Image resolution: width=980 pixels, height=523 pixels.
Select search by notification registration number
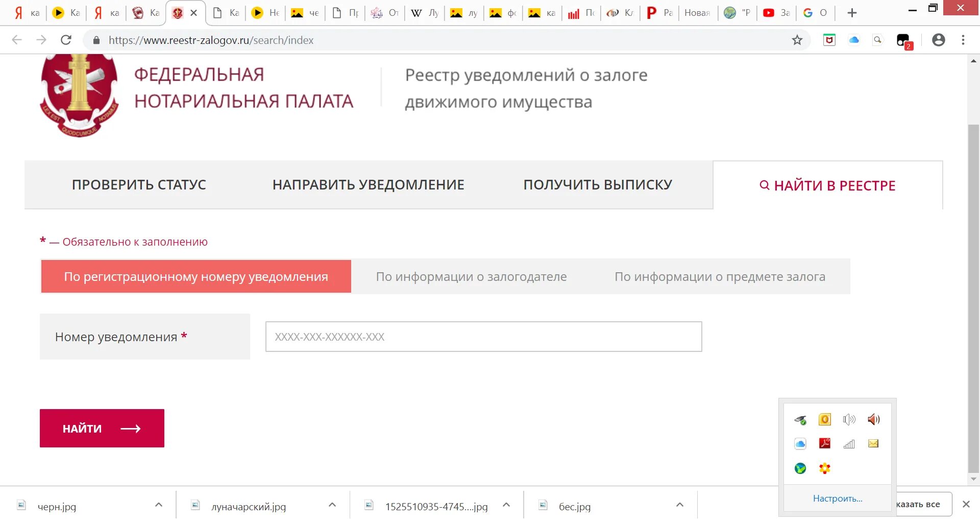click(x=196, y=276)
